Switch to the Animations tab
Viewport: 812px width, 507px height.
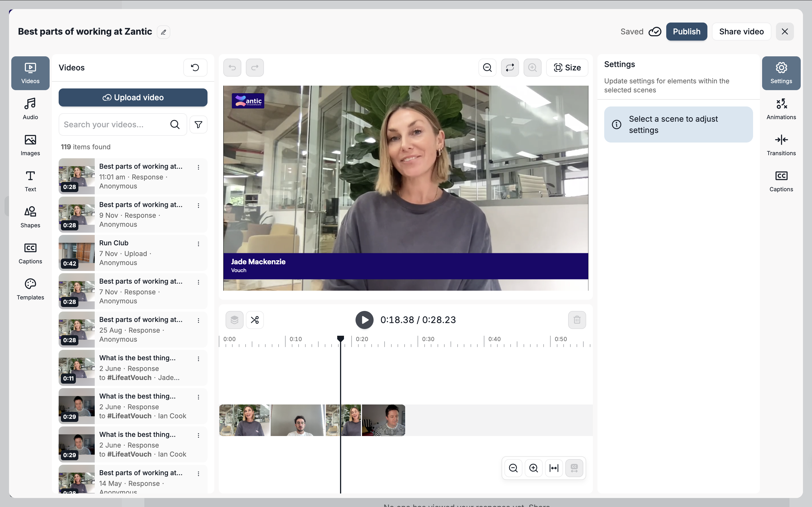coord(781,109)
